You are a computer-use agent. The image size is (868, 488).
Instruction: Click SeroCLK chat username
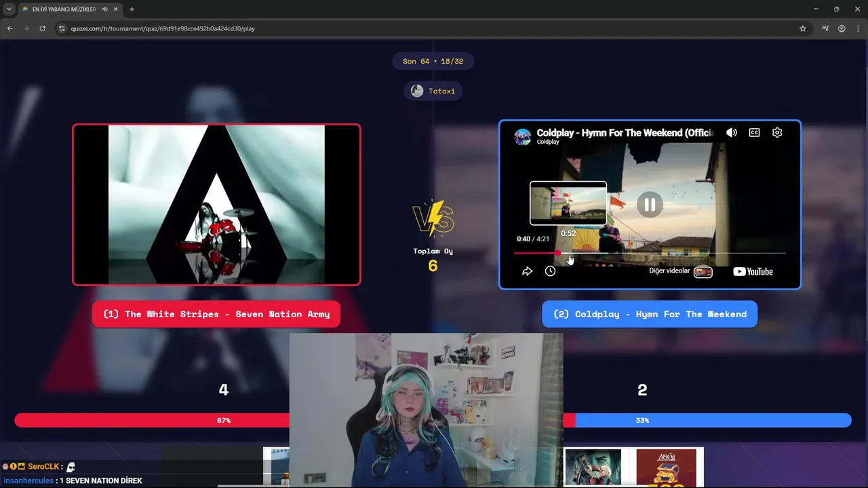tap(43, 467)
